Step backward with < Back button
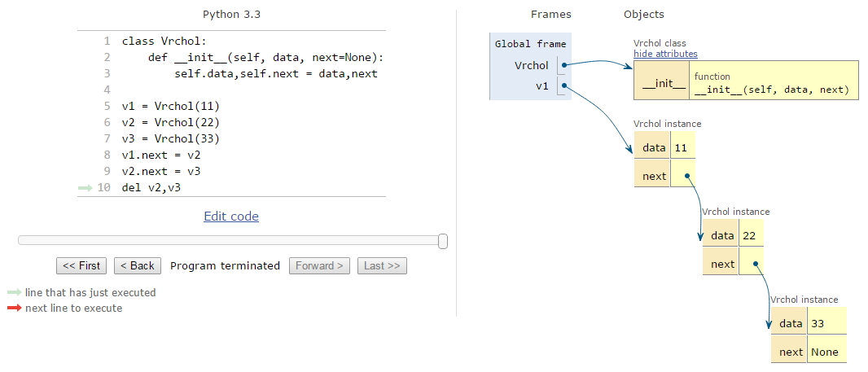The width and height of the screenshot is (868, 372). (138, 265)
